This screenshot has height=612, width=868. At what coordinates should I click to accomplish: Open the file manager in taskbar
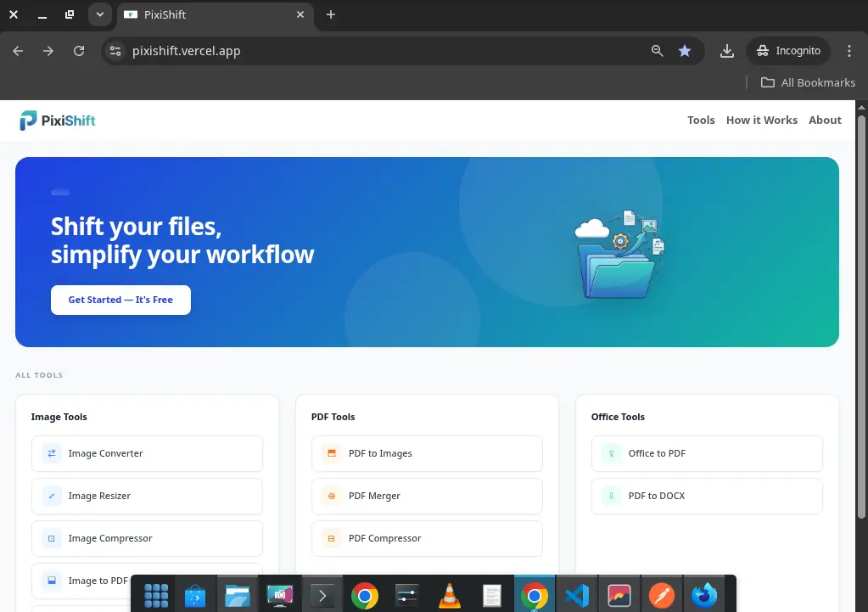[x=238, y=596]
